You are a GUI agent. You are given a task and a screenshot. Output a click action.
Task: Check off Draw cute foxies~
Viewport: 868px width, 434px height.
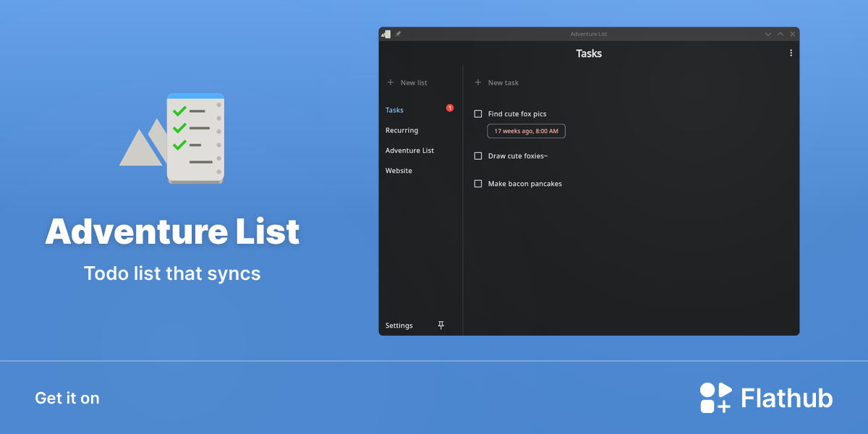click(x=478, y=156)
